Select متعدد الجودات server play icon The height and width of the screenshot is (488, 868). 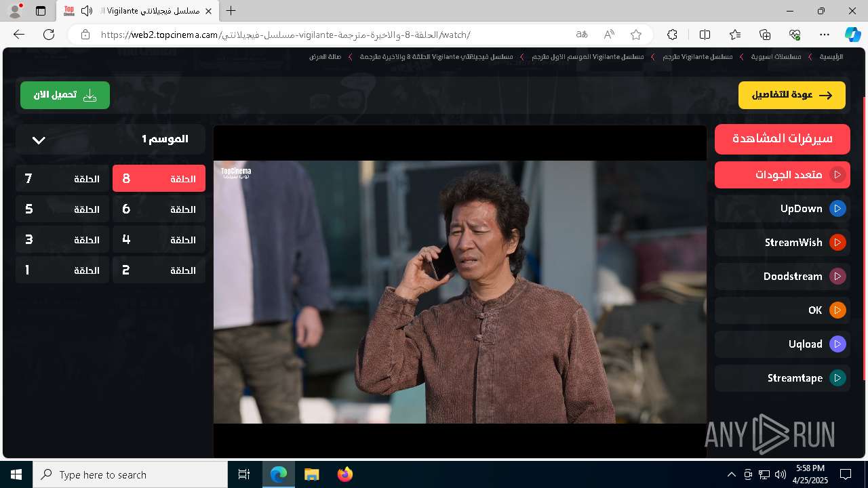tap(837, 175)
